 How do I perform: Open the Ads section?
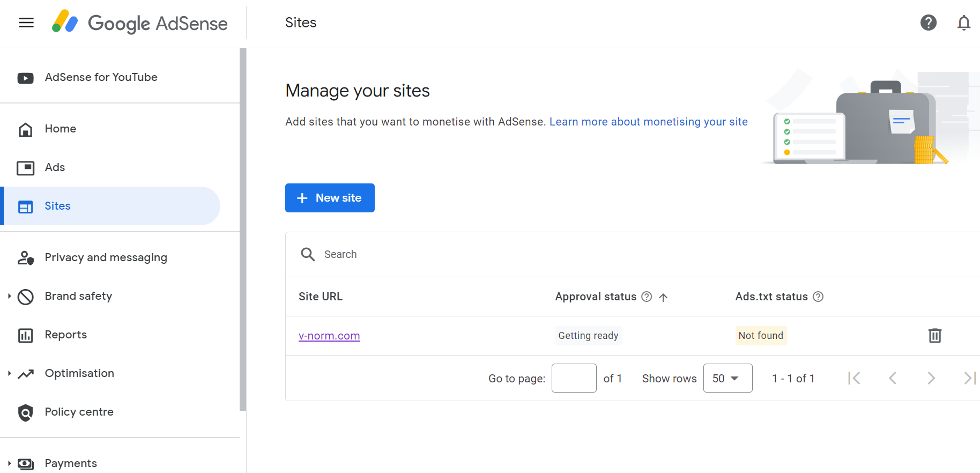tap(55, 167)
